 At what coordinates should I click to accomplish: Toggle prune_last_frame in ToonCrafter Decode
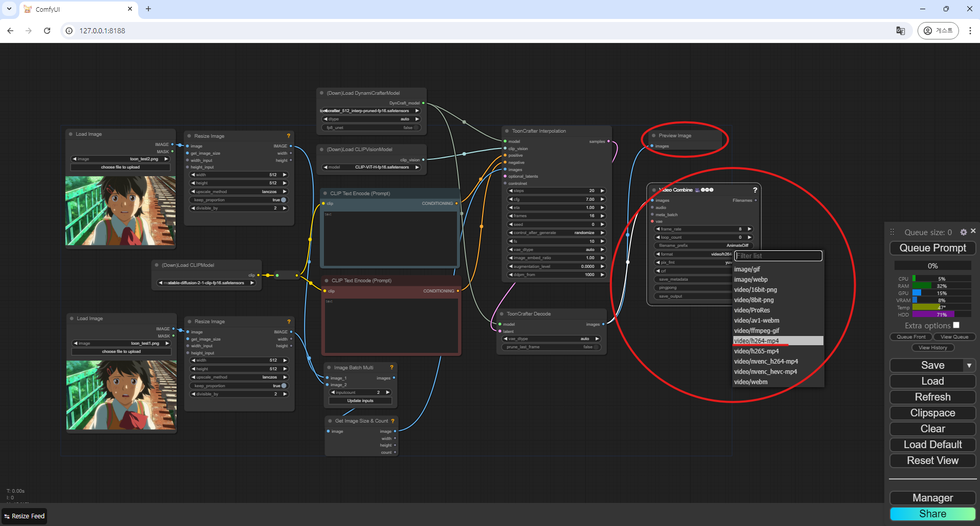pos(551,347)
